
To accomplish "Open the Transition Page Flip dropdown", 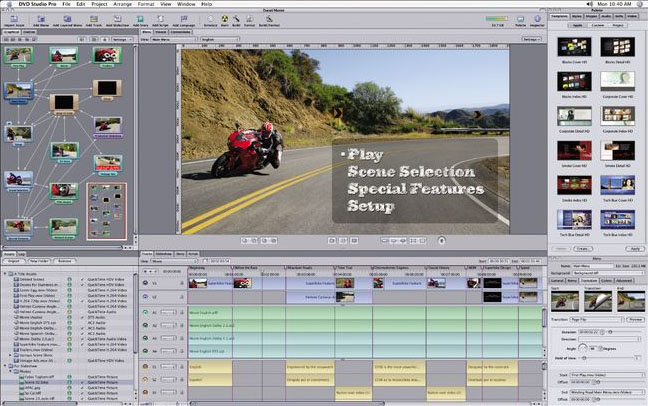I will pos(597,320).
